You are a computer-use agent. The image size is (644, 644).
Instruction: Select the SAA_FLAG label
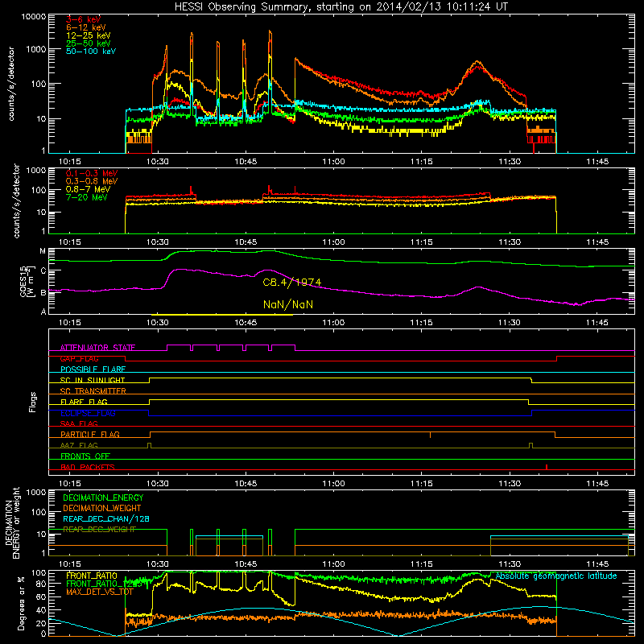pos(79,423)
